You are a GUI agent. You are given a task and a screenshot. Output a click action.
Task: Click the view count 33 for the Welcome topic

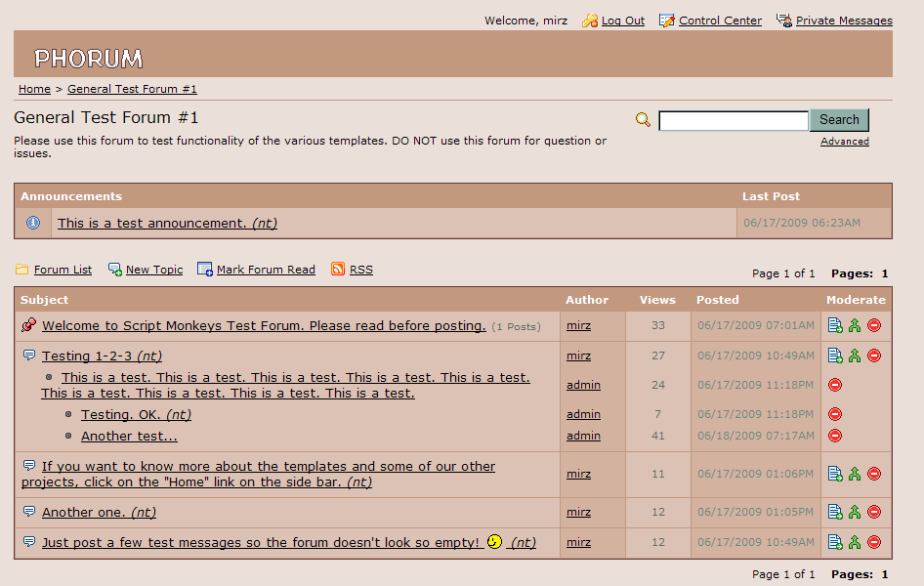click(x=658, y=325)
